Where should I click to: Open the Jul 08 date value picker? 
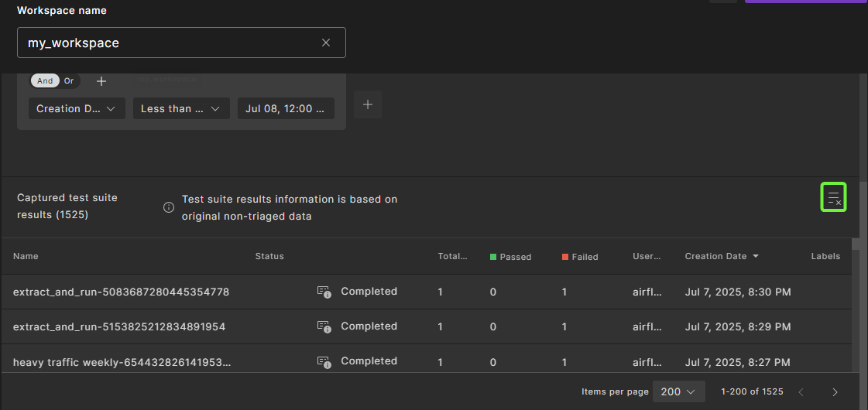(x=286, y=109)
